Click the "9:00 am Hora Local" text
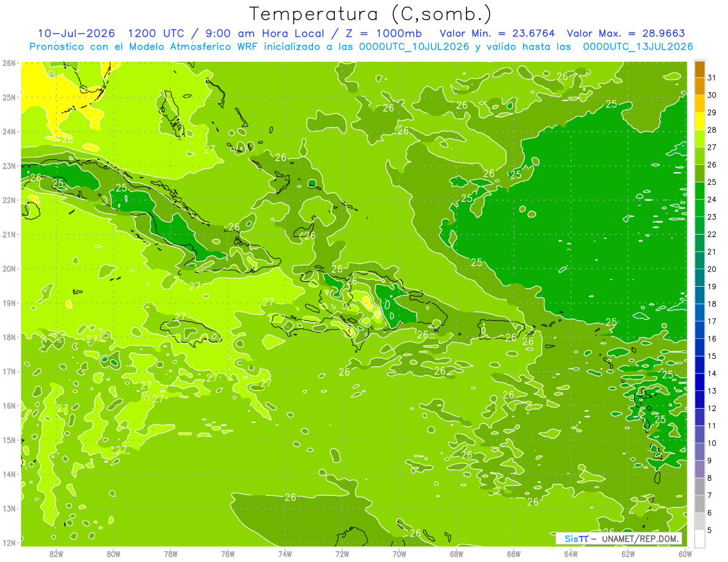 coord(266,33)
